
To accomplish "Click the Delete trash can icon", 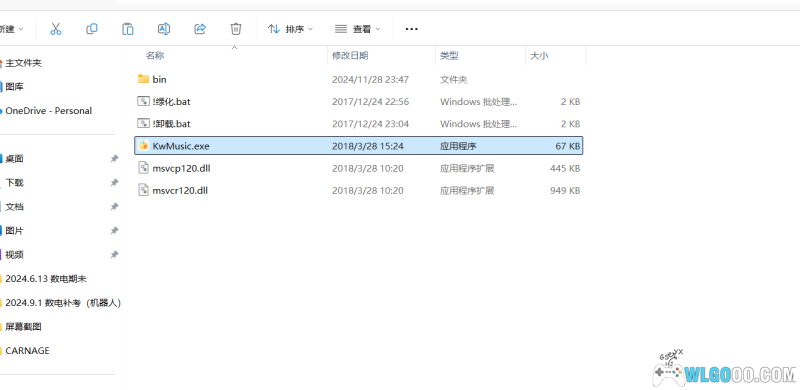I will 236,29.
